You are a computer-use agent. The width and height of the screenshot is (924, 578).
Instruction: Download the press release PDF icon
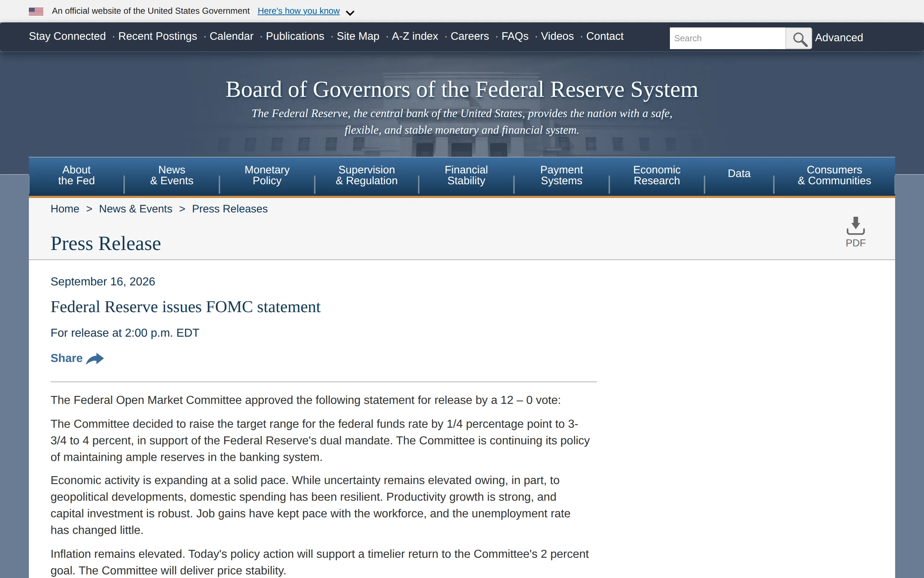click(856, 225)
